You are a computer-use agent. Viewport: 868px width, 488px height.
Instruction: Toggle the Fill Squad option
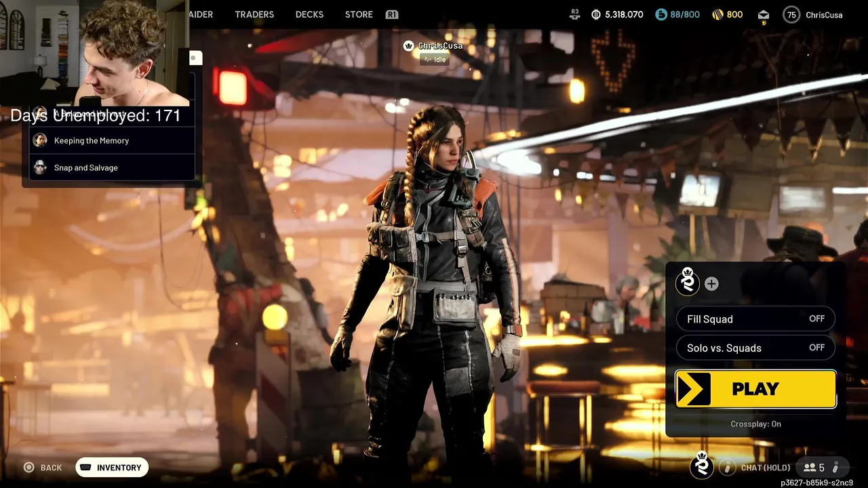point(755,319)
